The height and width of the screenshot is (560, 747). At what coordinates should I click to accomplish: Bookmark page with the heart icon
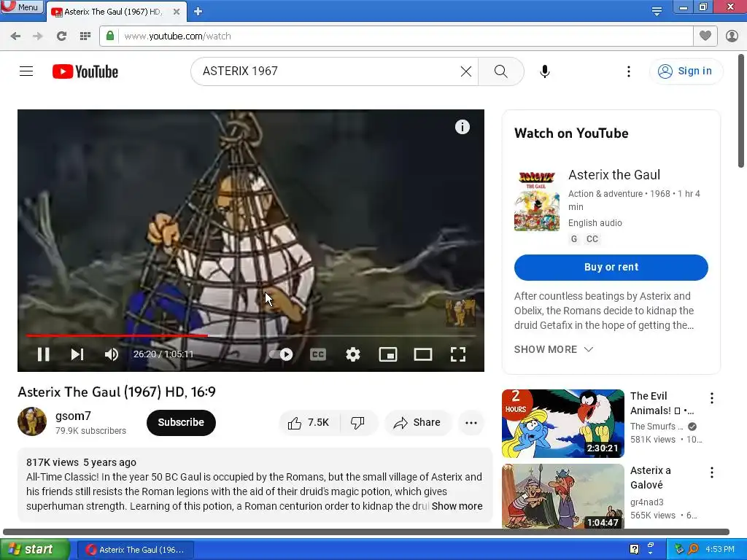pos(705,36)
